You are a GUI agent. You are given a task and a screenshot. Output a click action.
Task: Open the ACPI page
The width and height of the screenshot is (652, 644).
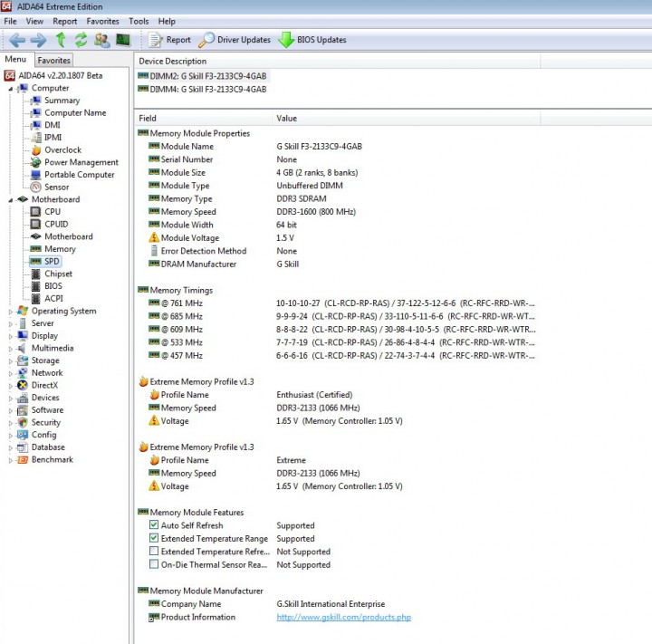(x=53, y=298)
